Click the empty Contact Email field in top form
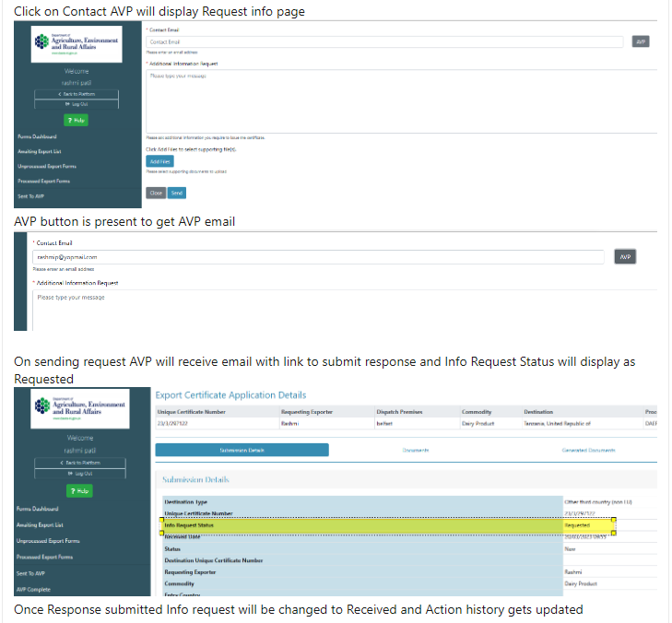 [x=384, y=41]
